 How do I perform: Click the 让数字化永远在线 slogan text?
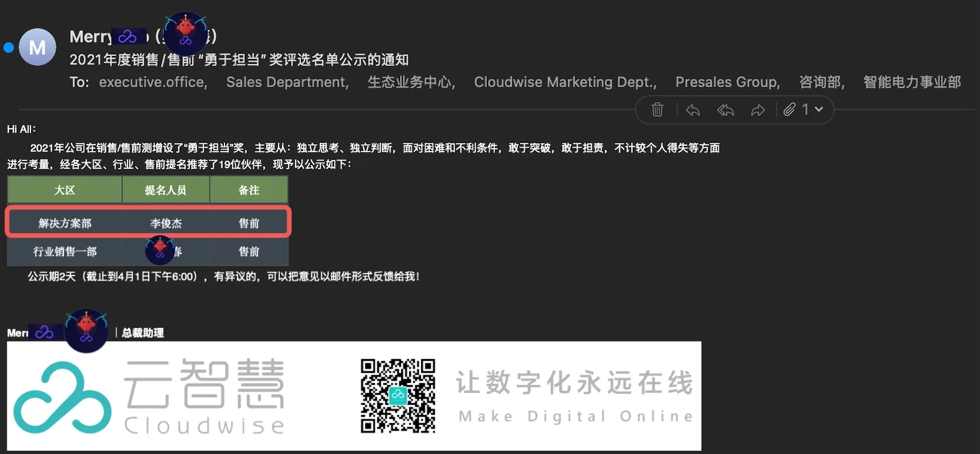[x=574, y=382]
